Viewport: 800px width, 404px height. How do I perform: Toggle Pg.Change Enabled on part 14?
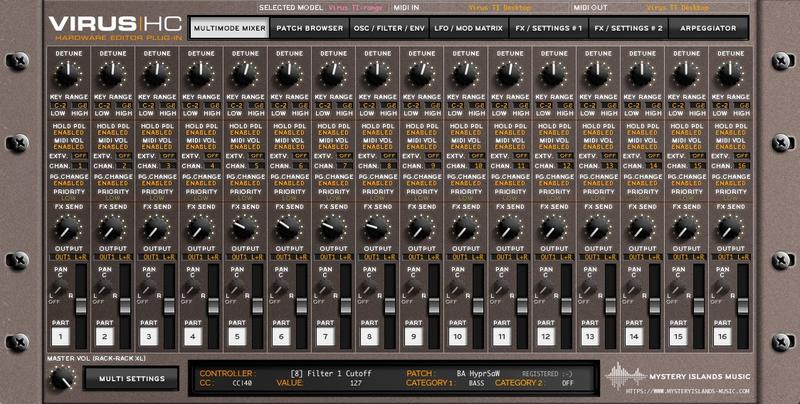pos(643,183)
